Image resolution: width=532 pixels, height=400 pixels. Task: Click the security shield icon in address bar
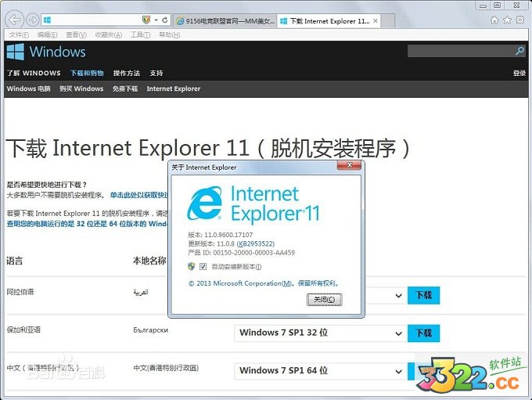[146, 20]
